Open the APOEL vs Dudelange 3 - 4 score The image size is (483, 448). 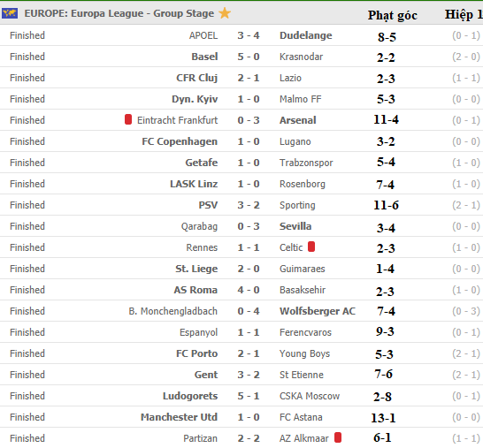click(249, 35)
